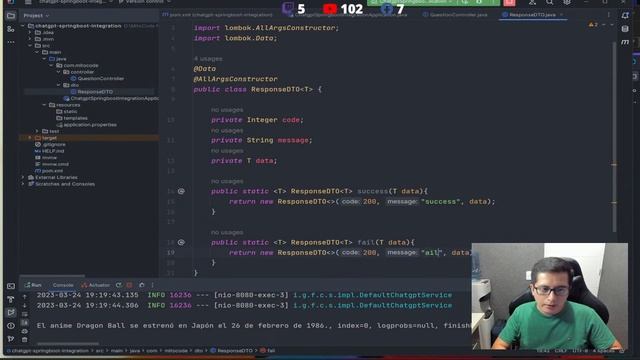Open the Maven tool window icon
This screenshot has width=640, height=360.
625,42
